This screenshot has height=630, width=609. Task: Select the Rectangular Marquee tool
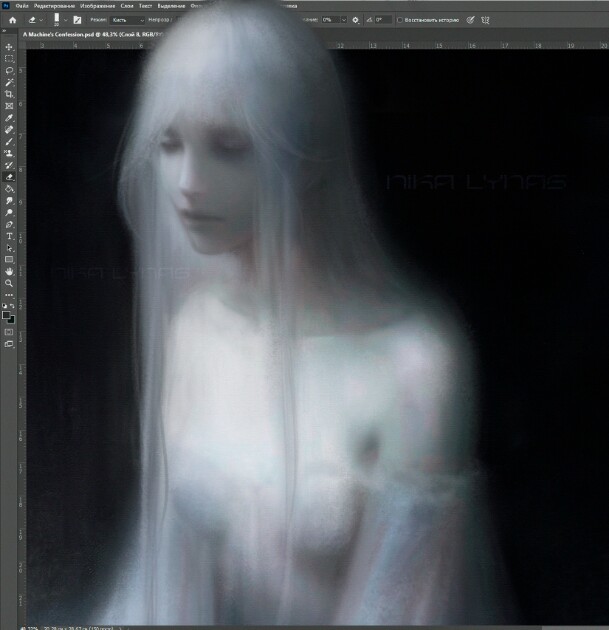[x=9, y=59]
